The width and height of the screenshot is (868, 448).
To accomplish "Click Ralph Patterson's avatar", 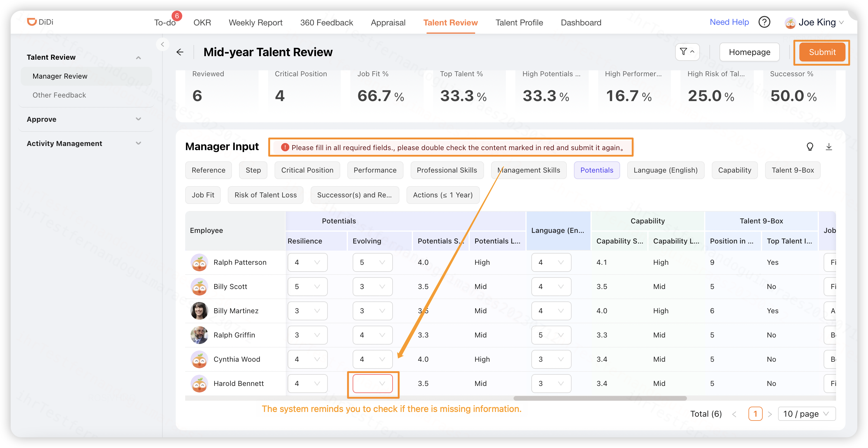I will click(199, 262).
